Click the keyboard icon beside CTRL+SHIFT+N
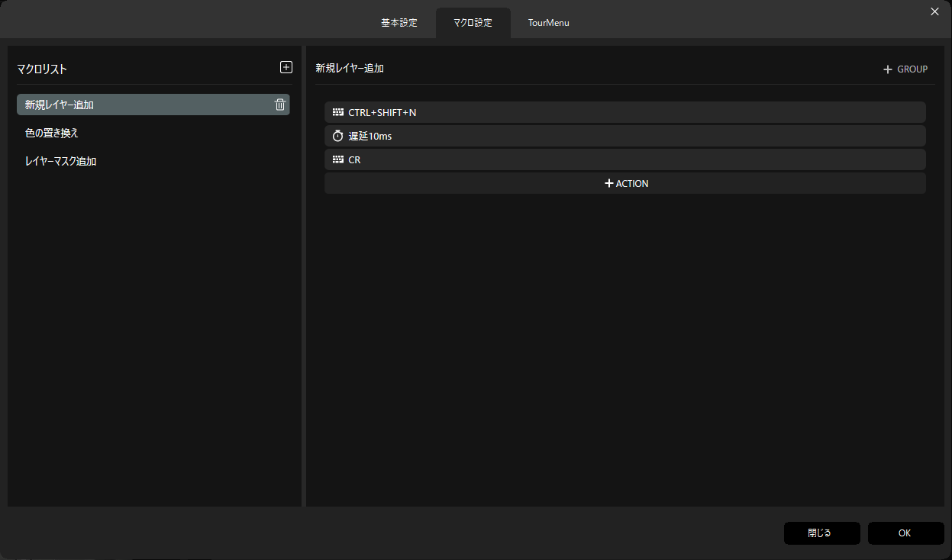 [x=338, y=112]
